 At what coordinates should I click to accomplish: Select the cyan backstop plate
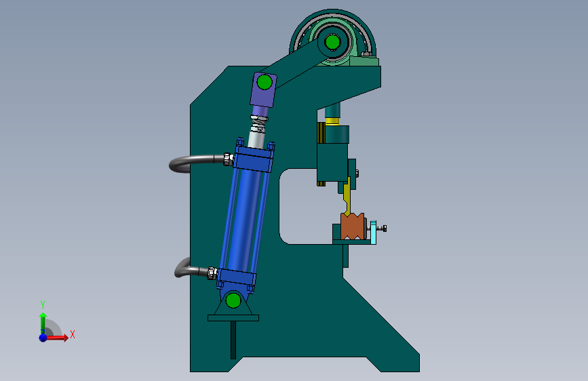(x=373, y=233)
